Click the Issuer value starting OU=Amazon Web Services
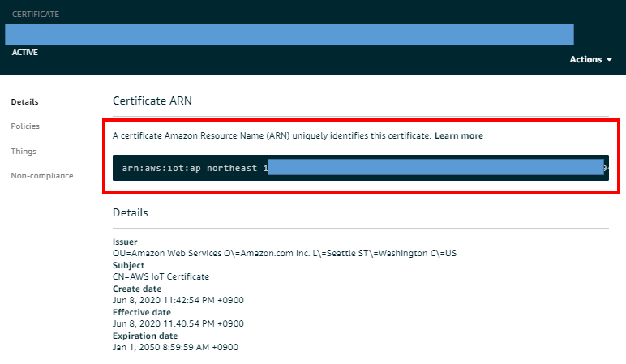626x364 pixels. [x=285, y=253]
